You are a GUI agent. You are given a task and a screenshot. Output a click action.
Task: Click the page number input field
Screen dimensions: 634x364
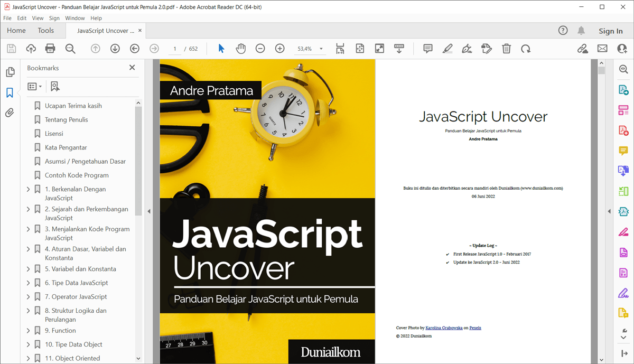point(174,49)
